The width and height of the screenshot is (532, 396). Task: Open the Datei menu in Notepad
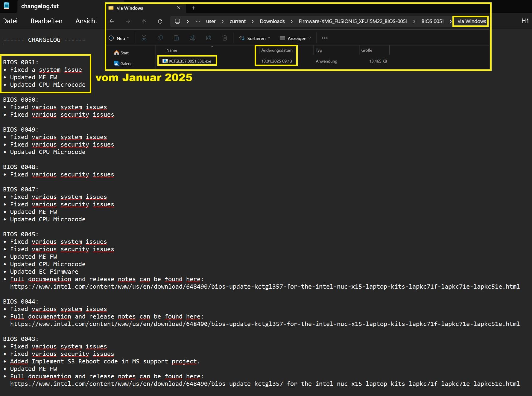coord(10,21)
